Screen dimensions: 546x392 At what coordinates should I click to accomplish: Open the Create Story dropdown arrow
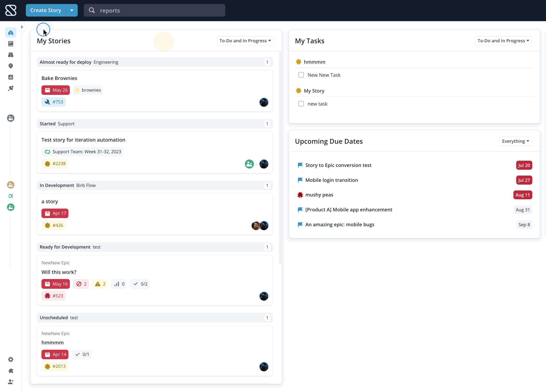click(x=72, y=10)
